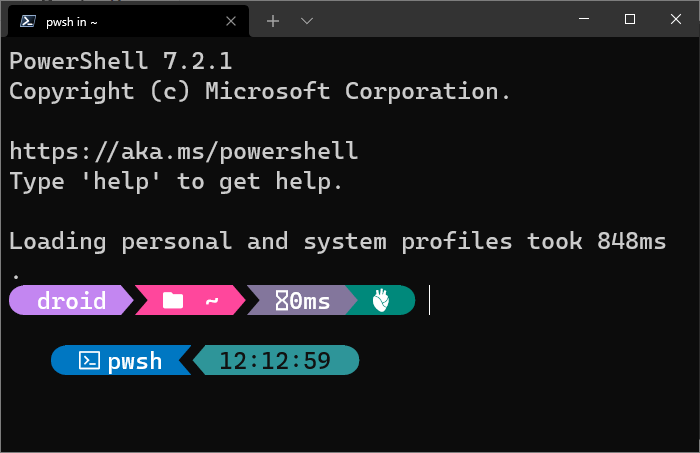Open a new tab with plus button
This screenshot has height=453, width=700.
273,21
